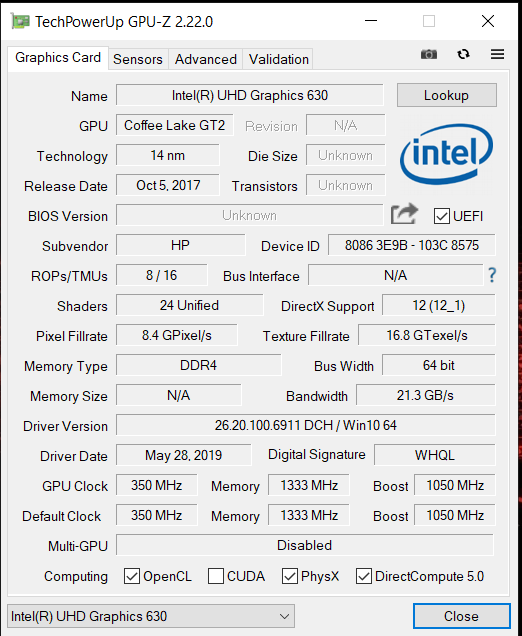Enable the CUDA checkbox
522x636 pixels.
pyautogui.click(x=216, y=576)
